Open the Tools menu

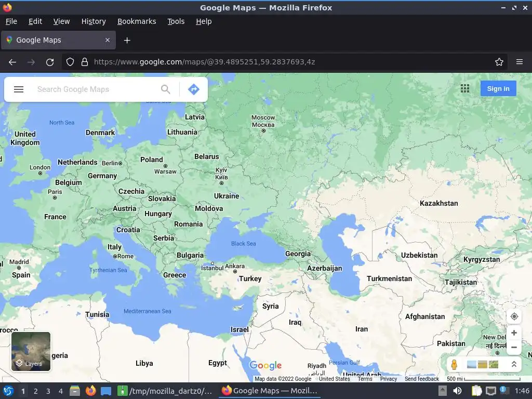176,21
